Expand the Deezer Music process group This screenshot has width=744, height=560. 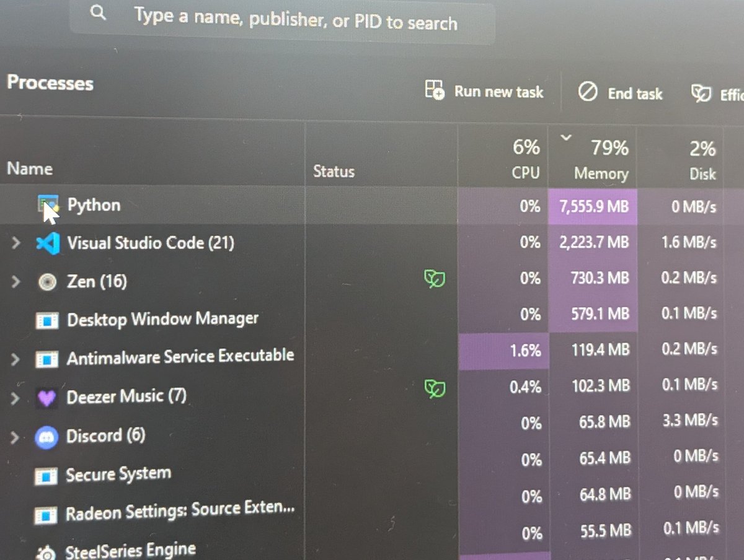[x=15, y=398]
